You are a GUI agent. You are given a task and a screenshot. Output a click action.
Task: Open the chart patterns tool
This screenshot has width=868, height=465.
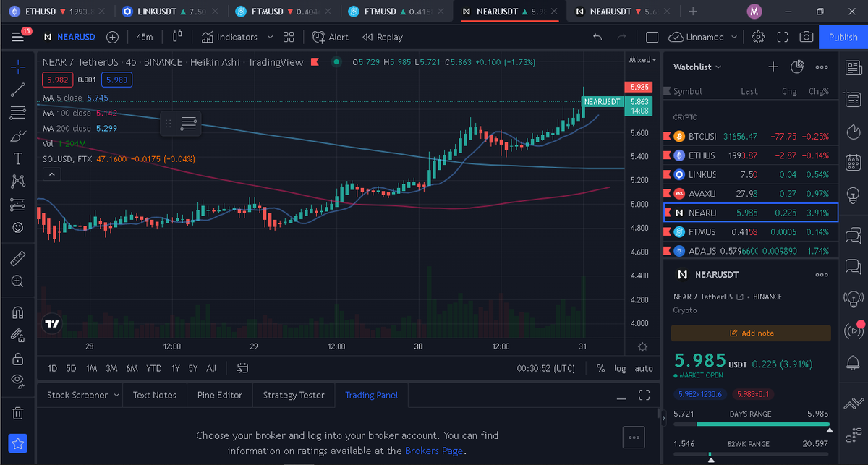click(18, 182)
